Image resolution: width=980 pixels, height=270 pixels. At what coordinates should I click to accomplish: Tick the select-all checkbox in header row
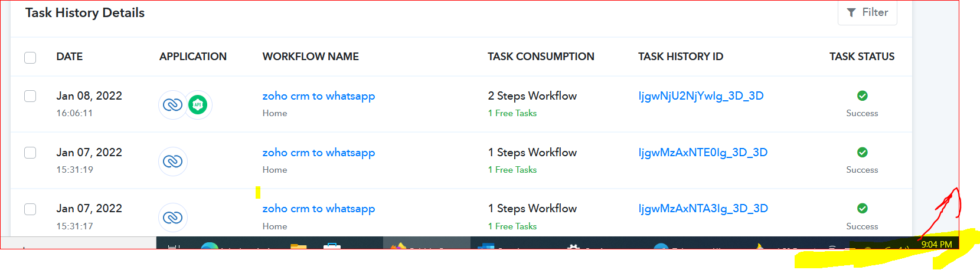pos(30,57)
